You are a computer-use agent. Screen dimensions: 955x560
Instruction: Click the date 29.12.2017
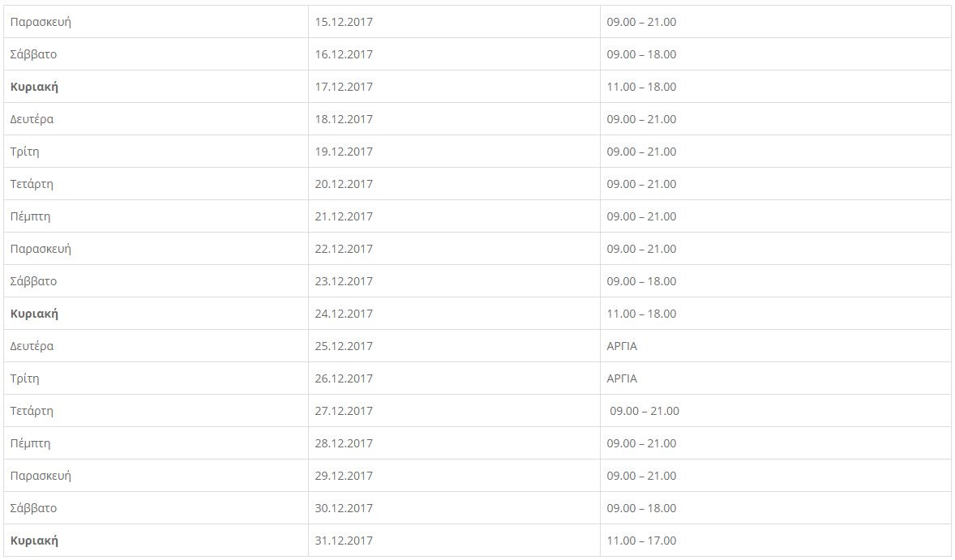click(x=344, y=476)
